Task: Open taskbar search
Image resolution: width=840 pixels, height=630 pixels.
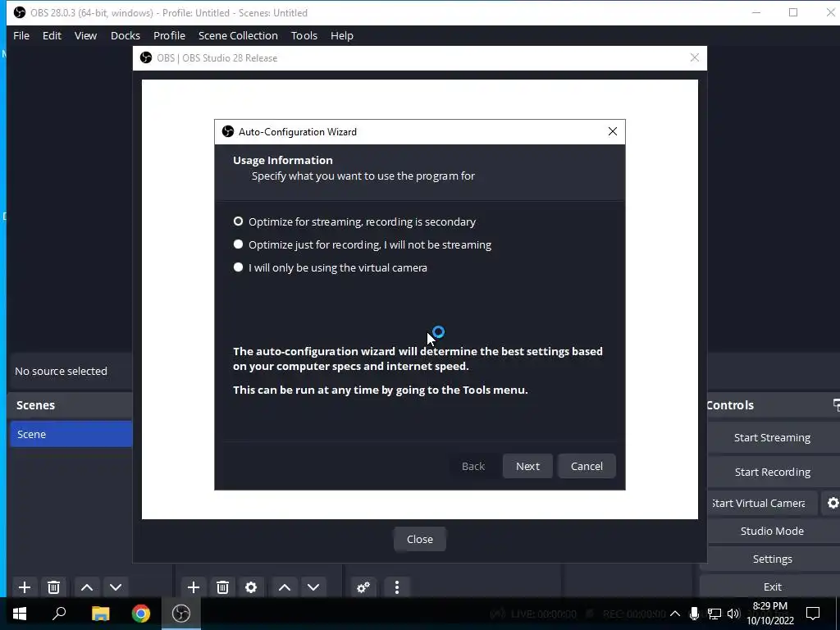Action: 59,614
